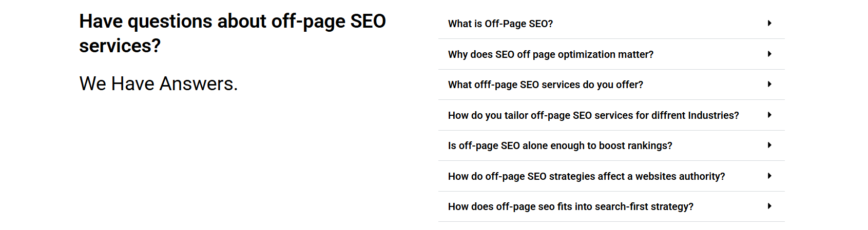Click arrow beside 'Is off-page SEO alone enough' question
The image size is (868, 230).
click(769, 145)
